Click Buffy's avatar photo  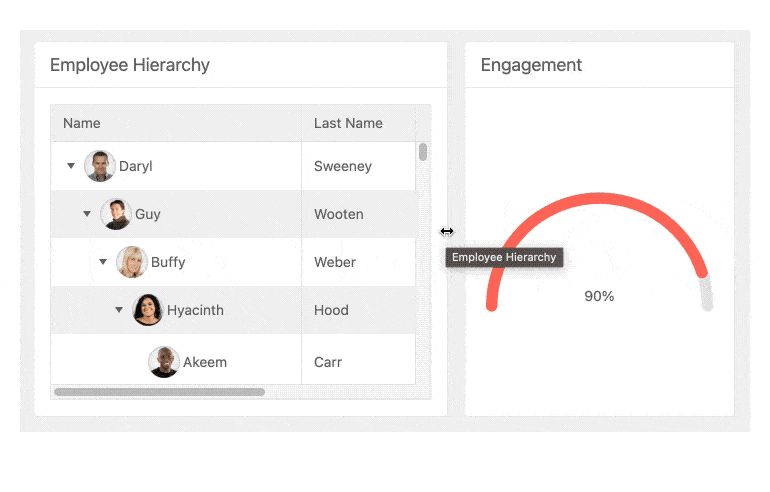pos(132,262)
